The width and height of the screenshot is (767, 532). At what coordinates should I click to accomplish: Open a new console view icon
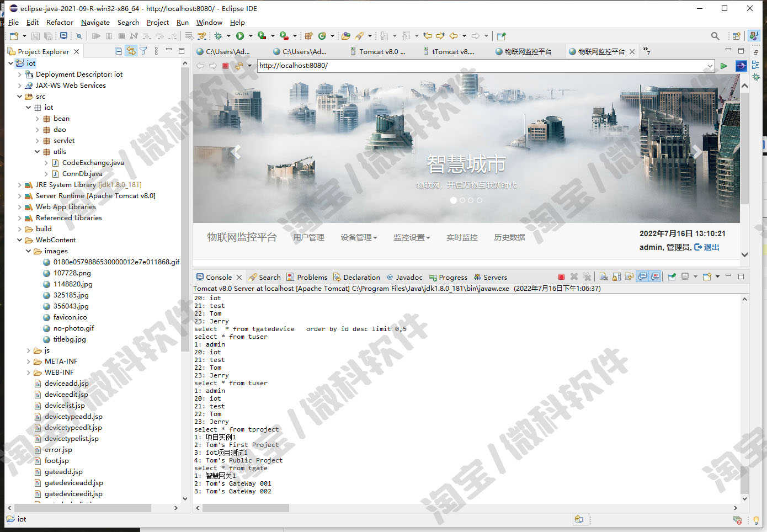click(707, 277)
